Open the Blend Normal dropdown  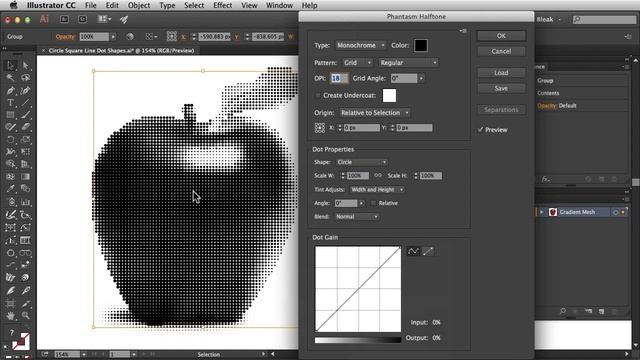[x=357, y=216]
